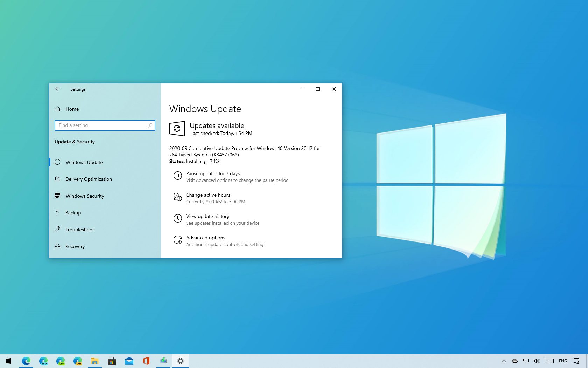This screenshot has width=588, height=368.
Task: Open File Explorer from taskbar
Action: 95,361
